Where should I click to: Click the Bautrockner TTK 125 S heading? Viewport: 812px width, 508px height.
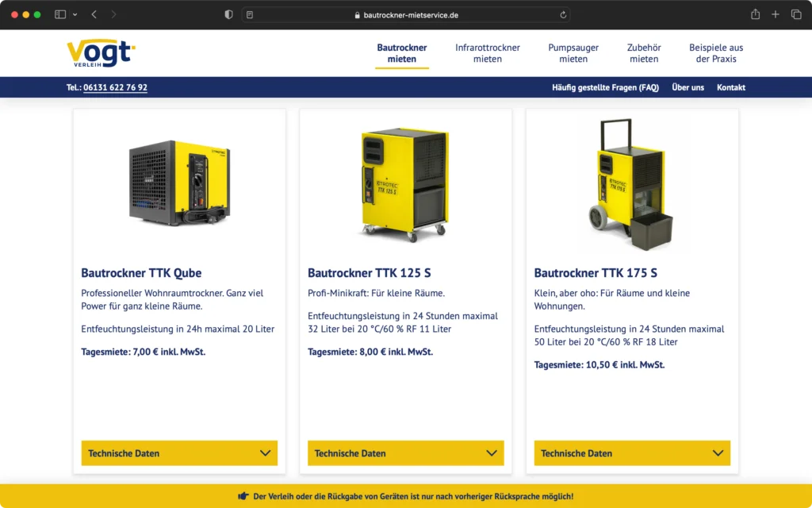(x=369, y=273)
